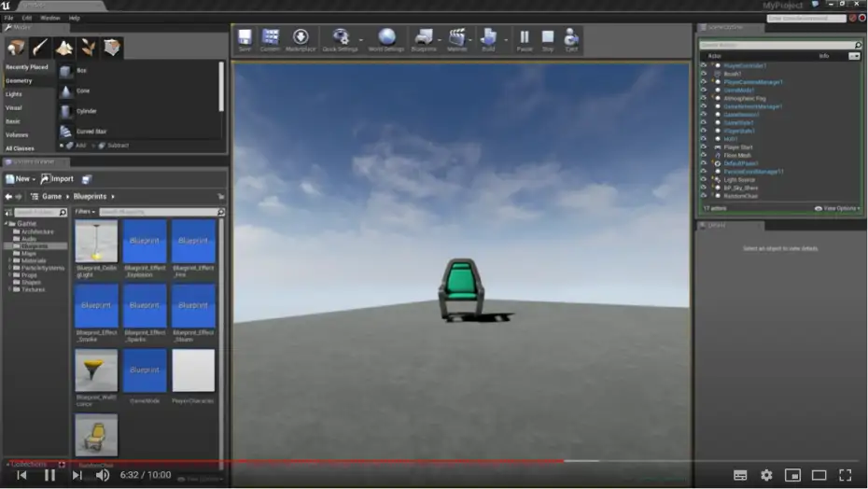Click the search magnifier in Scene Outliner
The image size is (868, 489).
pos(858,45)
